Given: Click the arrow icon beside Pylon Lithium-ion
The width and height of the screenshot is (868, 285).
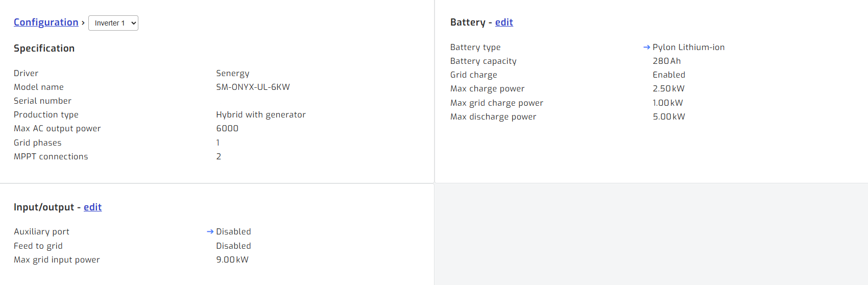Looking at the screenshot, I should pos(646,47).
